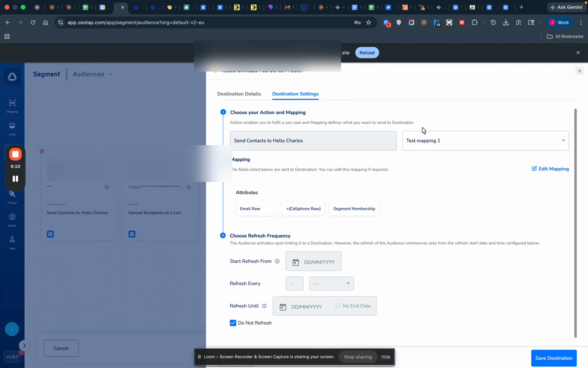Viewport: 588px width, 368px height.
Task: Click the red trash delete icon
Action: click(x=42, y=151)
